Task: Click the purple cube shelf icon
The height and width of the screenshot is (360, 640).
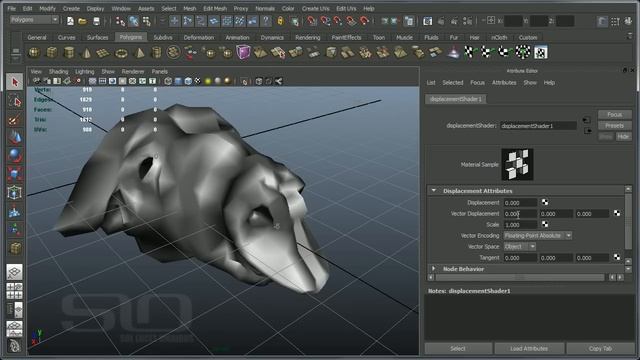Action: (x=243, y=52)
